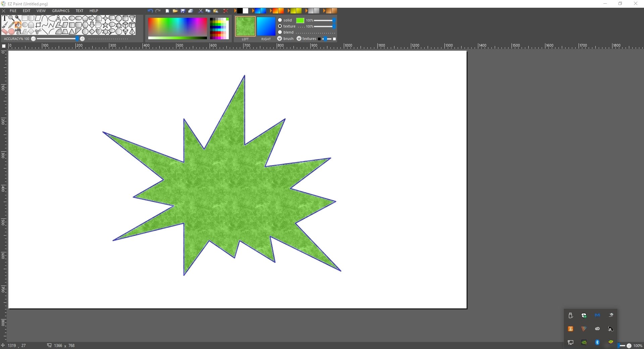Viewport: 644px width, 349px height.
Task: Choose the blend fill option
Action: [280, 32]
